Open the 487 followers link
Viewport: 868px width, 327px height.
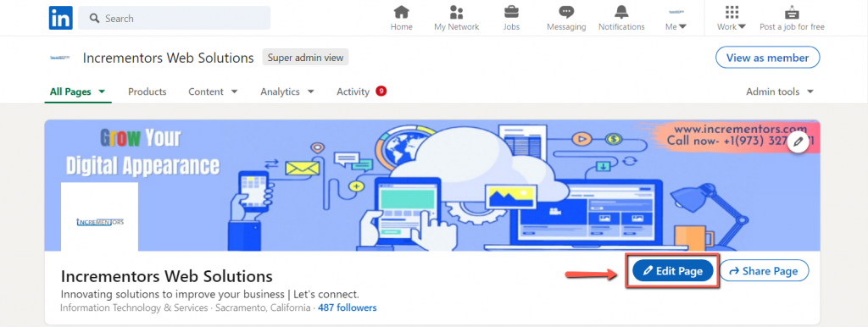tap(347, 308)
